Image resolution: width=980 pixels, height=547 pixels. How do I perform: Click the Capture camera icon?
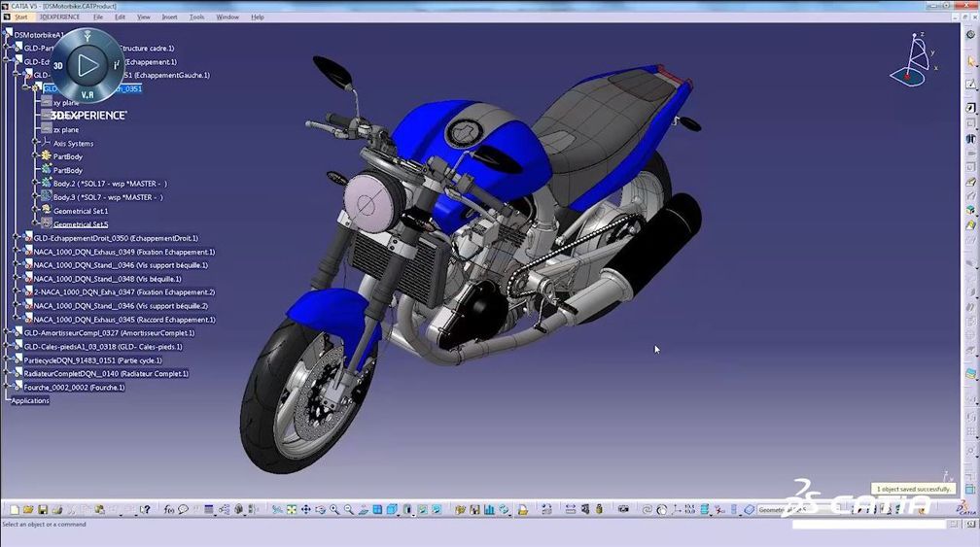[x=623, y=509]
